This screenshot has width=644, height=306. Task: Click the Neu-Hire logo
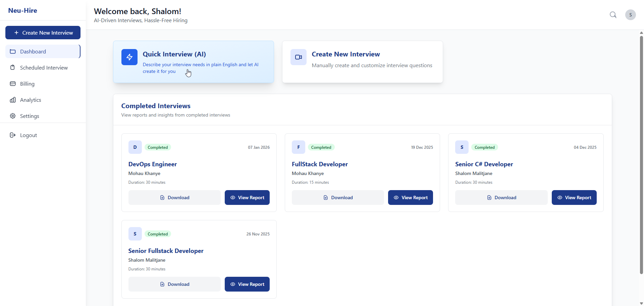(22, 10)
